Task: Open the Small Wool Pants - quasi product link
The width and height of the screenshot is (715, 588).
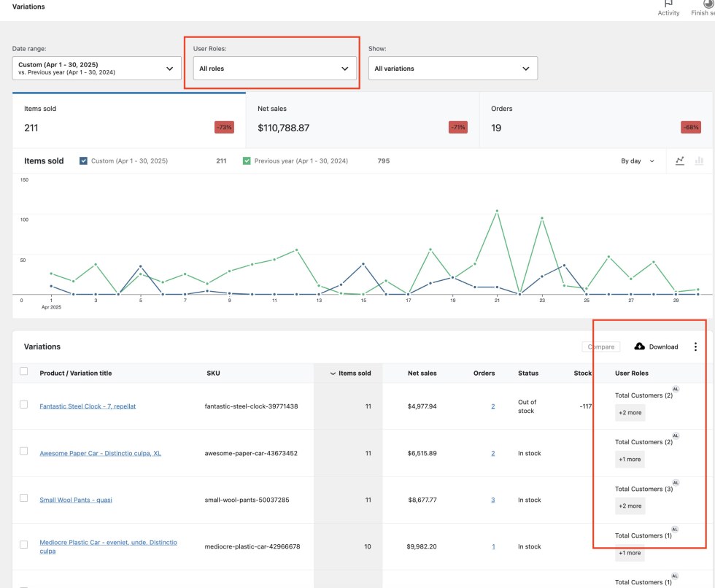Action: (x=76, y=499)
